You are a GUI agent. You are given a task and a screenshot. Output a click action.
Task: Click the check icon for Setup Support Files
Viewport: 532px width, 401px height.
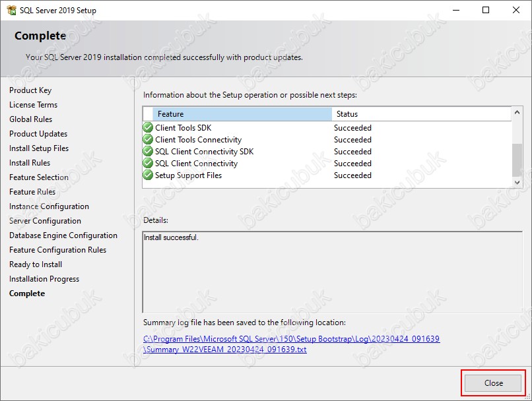(x=148, y=175)
